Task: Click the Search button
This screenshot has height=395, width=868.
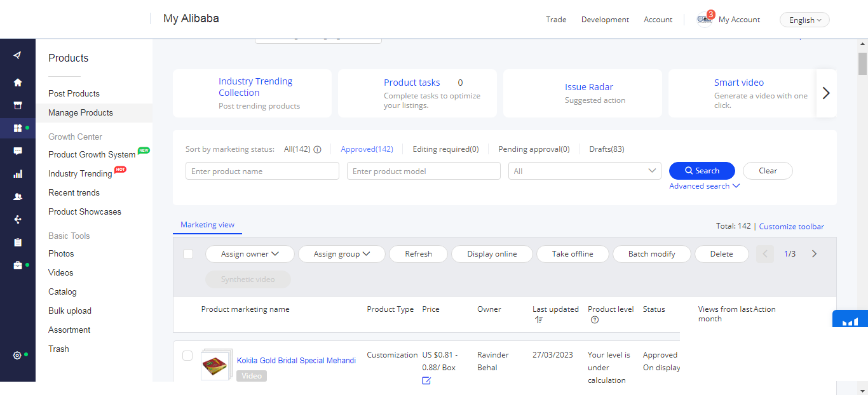Action: [x=702, y=171]
